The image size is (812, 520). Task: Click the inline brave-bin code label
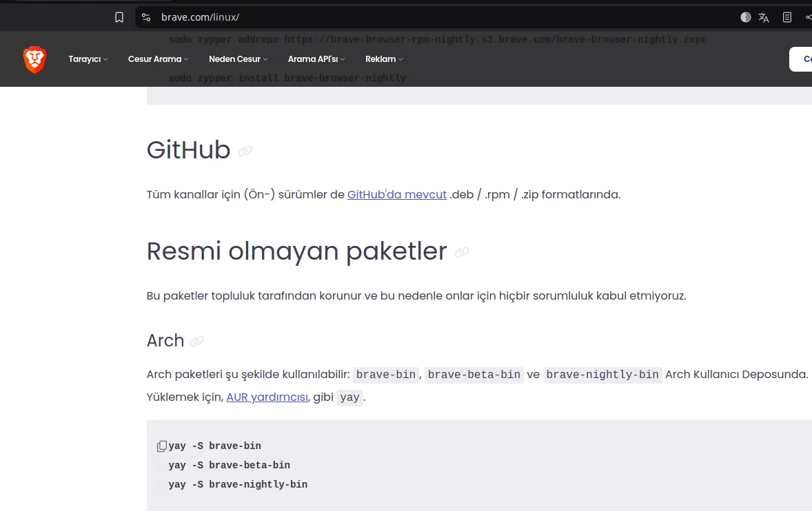(x=386, y=375)
